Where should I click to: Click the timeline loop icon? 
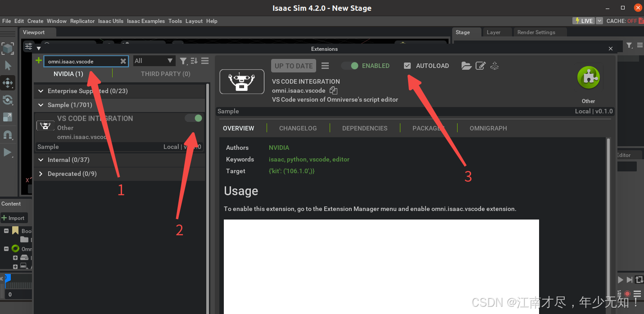(x=639, y=280)
